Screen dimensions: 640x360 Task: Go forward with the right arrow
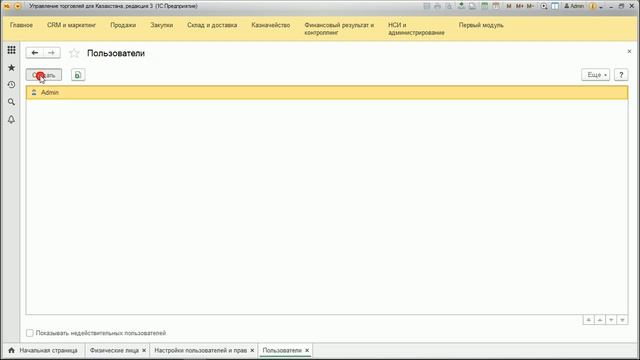point(51,53)
